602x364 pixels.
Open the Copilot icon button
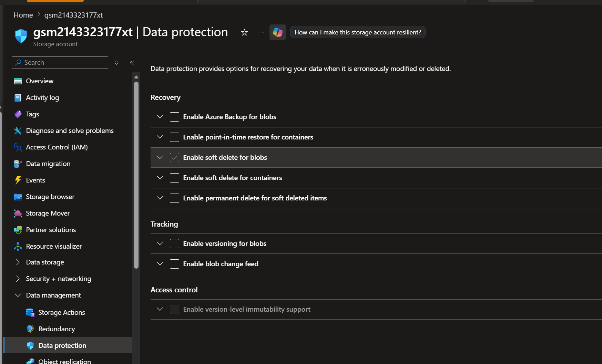(x=278, y=32)
